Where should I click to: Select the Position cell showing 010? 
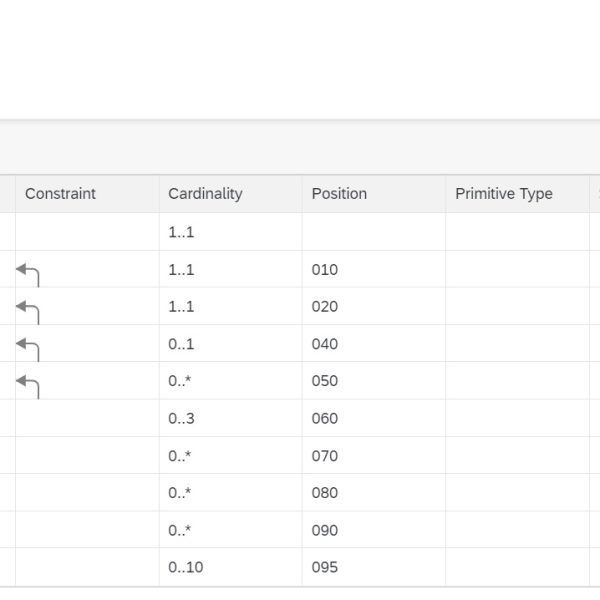coord(325,270)
